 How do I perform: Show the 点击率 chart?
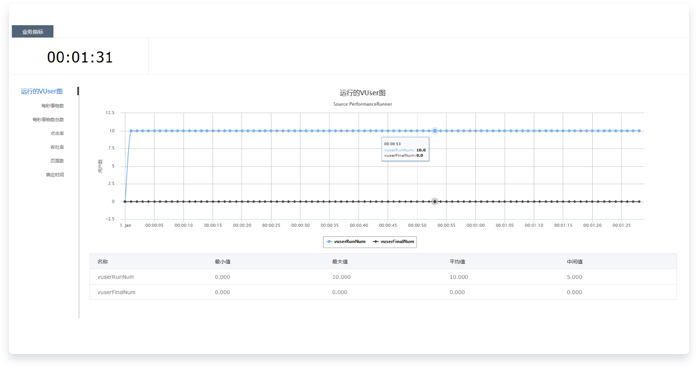tap(57, 133)
